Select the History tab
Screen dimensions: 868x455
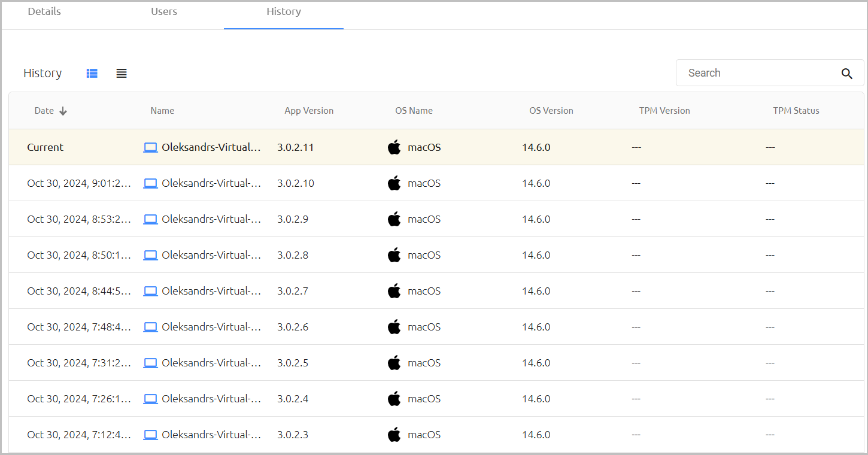(284, 12)
